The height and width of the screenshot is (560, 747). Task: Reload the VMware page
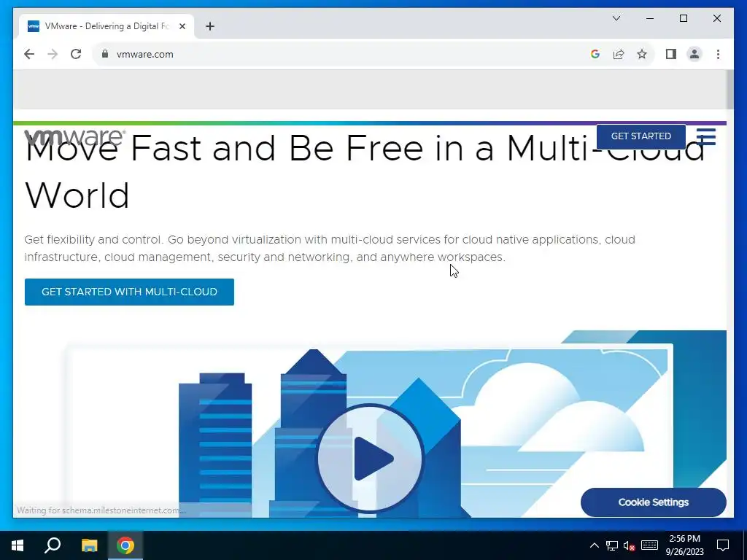point(76,54)
